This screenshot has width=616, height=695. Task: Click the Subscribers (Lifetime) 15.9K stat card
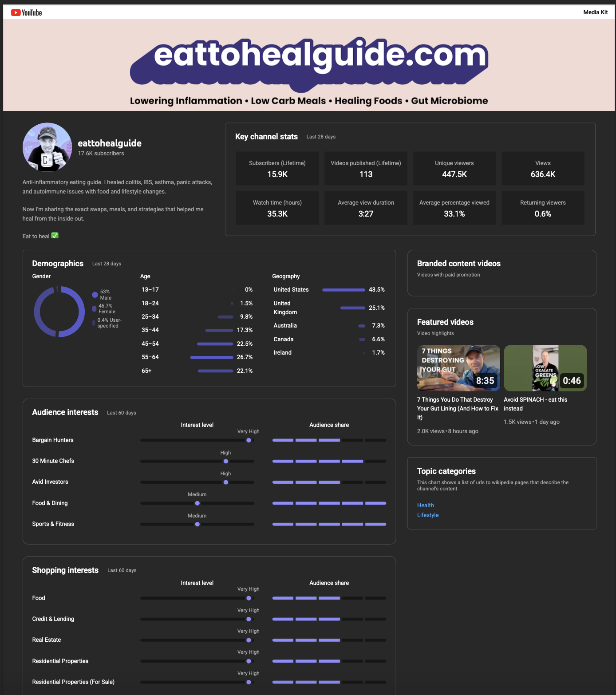coord(277,168)
